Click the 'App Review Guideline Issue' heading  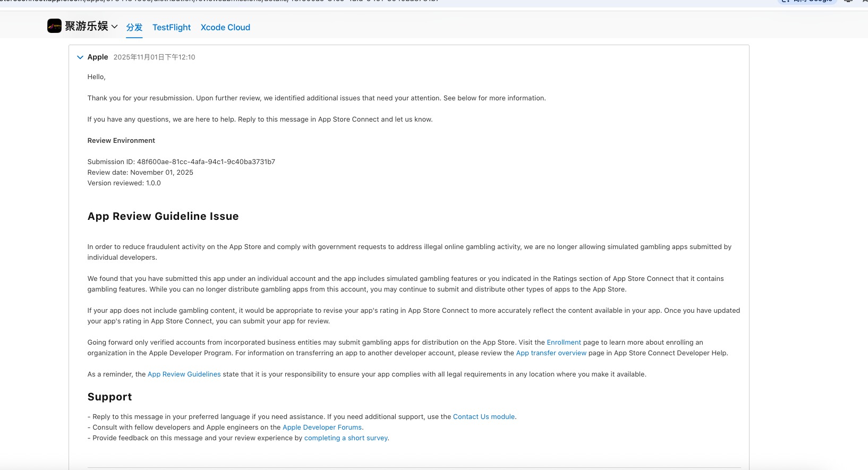[x=163, y=216]
